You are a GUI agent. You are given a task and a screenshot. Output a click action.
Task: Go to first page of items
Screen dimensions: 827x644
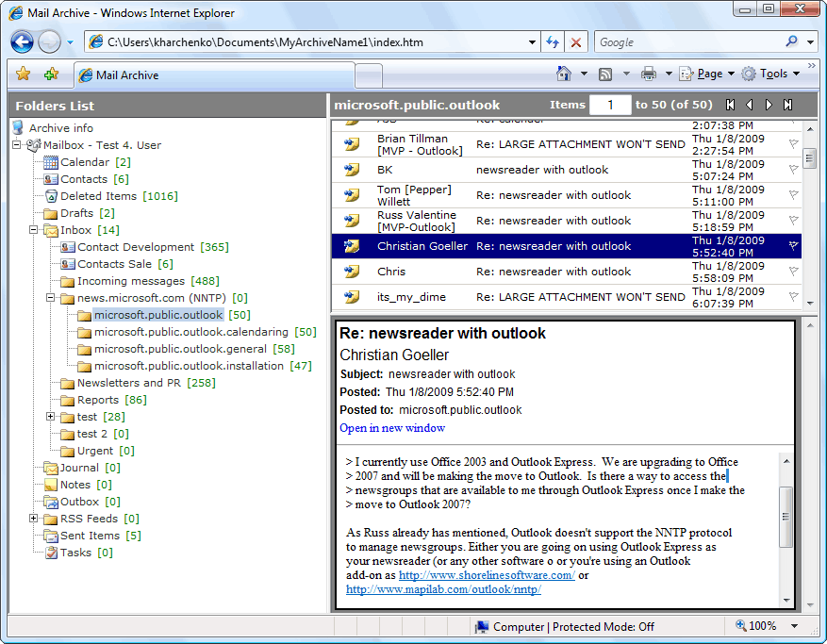pos(730,105)
